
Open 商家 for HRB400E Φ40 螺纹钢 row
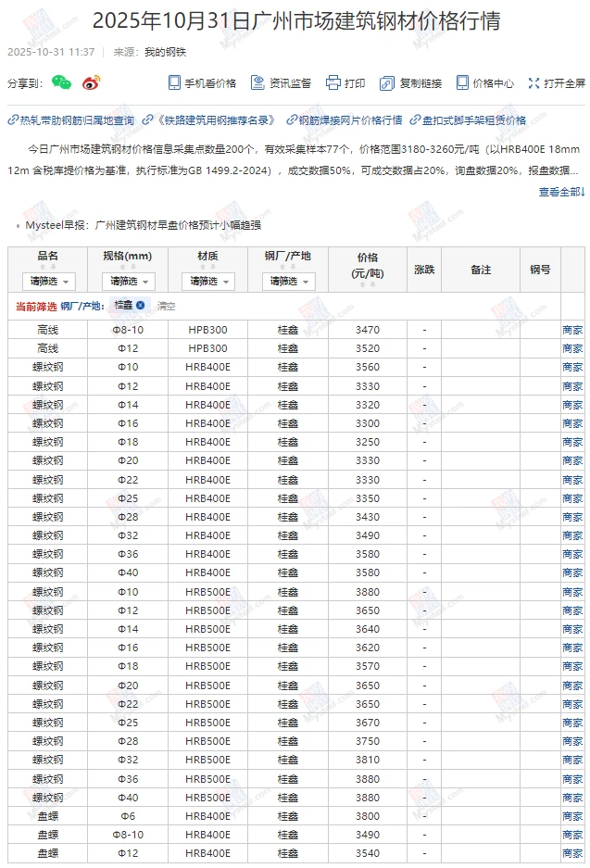tap(572, 572)
